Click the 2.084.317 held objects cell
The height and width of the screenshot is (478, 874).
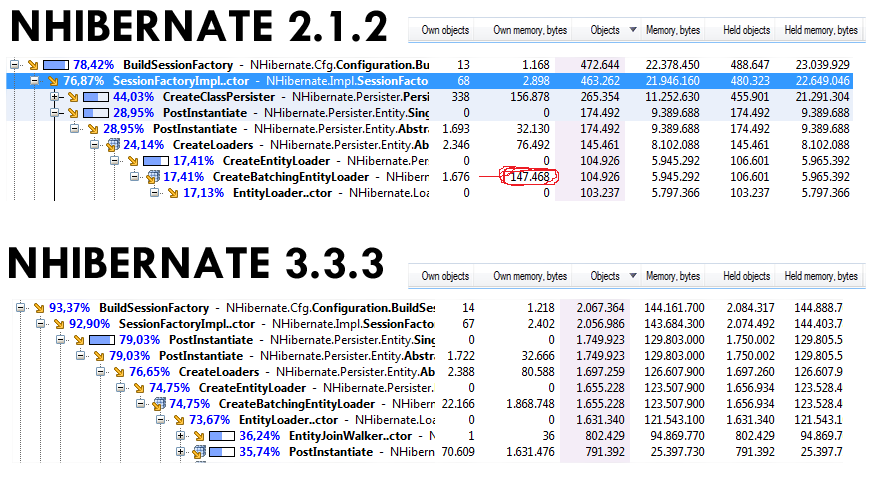pos(750,308)
